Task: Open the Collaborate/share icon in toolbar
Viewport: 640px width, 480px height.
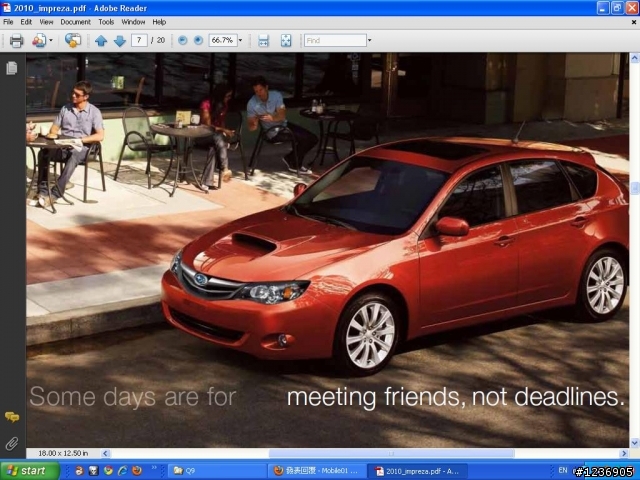Action: 39,40
